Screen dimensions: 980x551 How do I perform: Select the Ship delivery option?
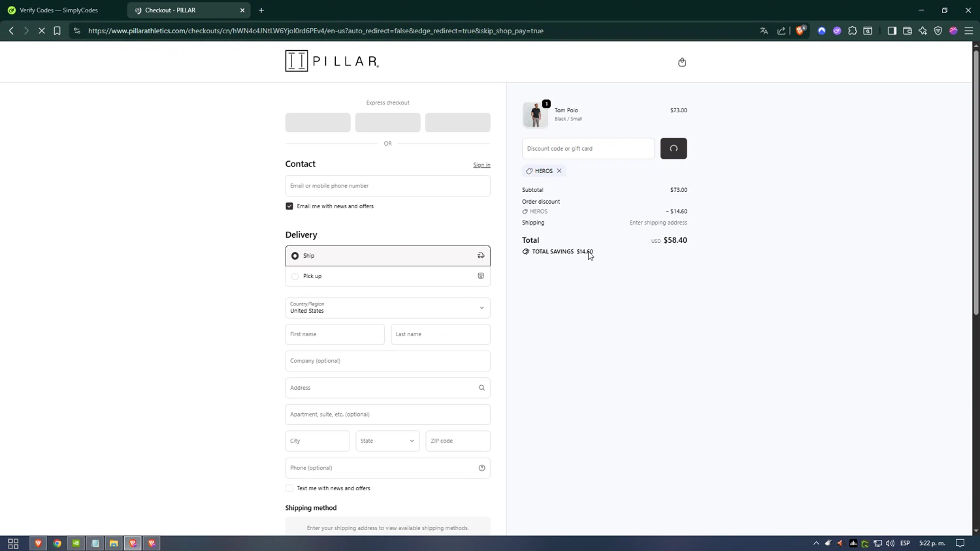click(x=387, y=256)
